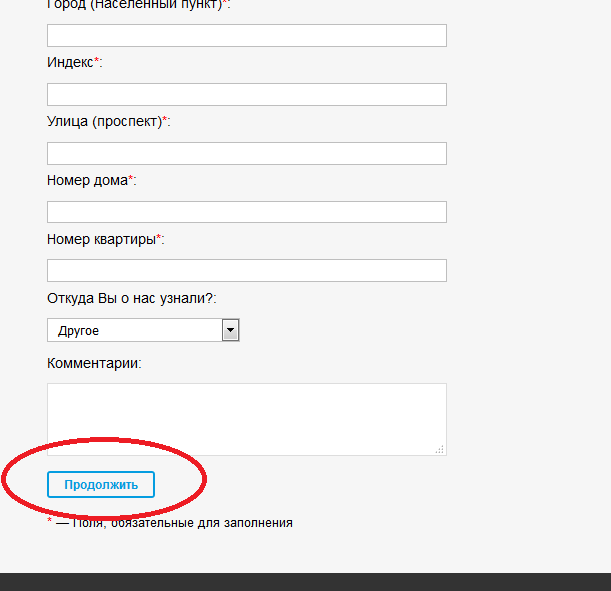Click the 'Комментарии' label above the textarea
This screenshot has width=611, height=591.
point(93,363)
